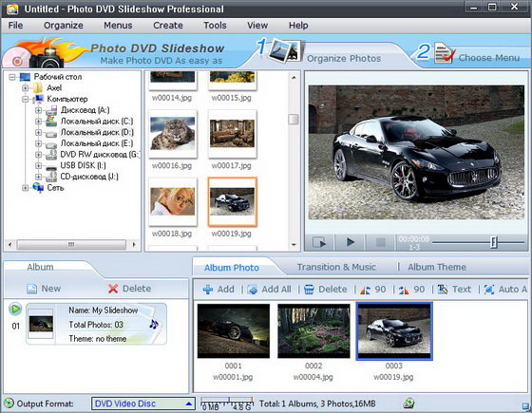Viewport: 532px width, 413px height.
Task: Click the preview Stop button
Action: coord(380,242)
